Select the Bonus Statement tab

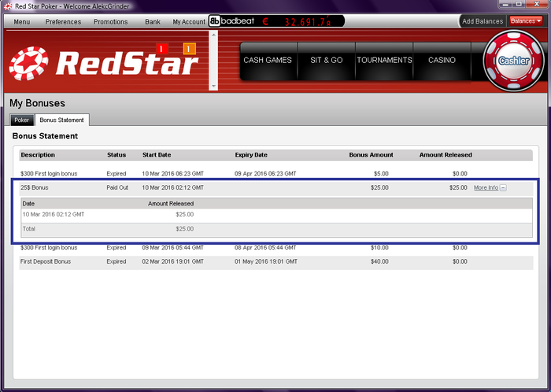(x=62, y=120)
